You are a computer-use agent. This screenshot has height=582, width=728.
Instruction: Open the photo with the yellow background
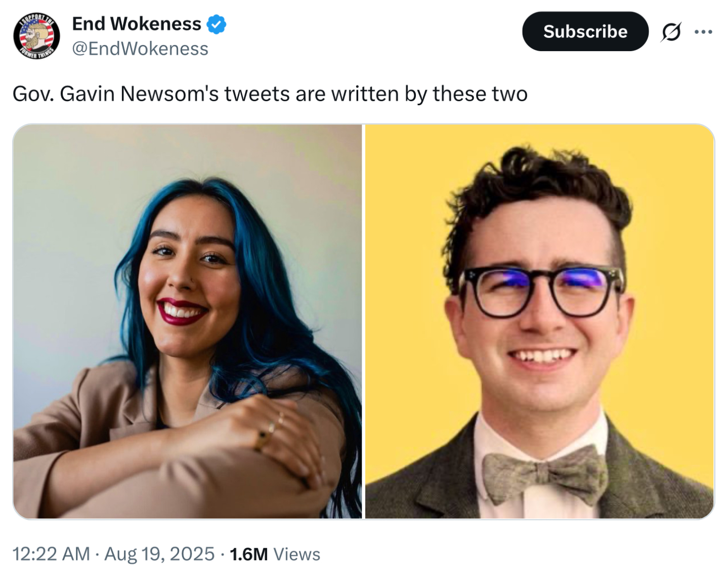point(540,321)
